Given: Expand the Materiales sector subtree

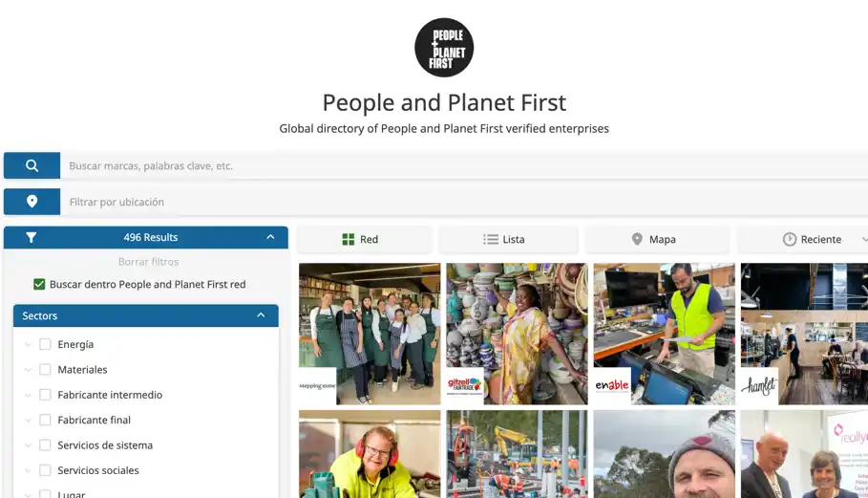Looking at the screenshot, I should tap(28, 370).
